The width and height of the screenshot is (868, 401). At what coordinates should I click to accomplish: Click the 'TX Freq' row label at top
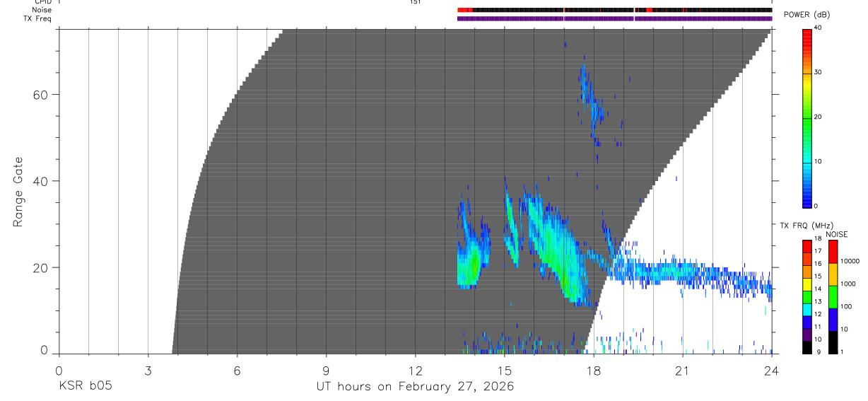38,18
